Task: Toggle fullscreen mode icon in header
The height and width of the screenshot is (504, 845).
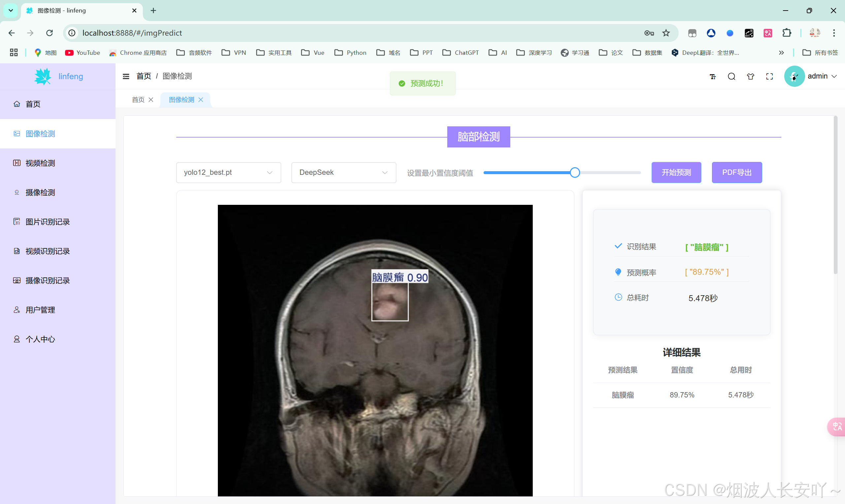Action: click(x=769, y=77)
